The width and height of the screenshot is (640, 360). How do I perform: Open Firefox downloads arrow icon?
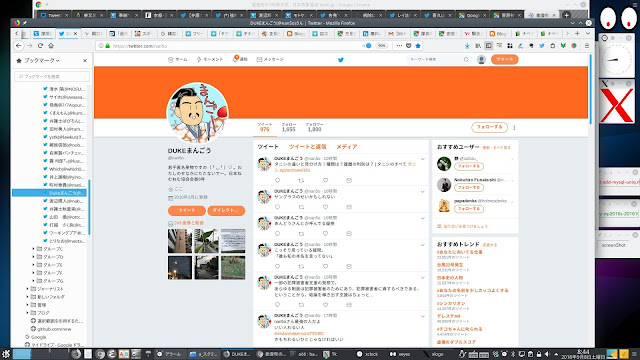[467, 46]
